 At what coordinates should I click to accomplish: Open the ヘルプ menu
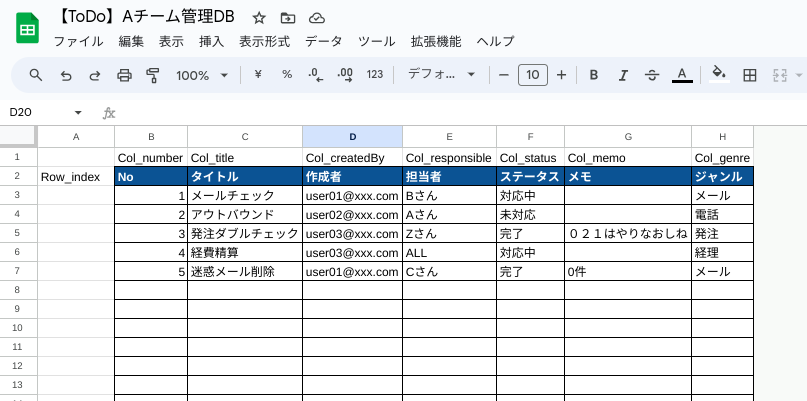(496, 42)
